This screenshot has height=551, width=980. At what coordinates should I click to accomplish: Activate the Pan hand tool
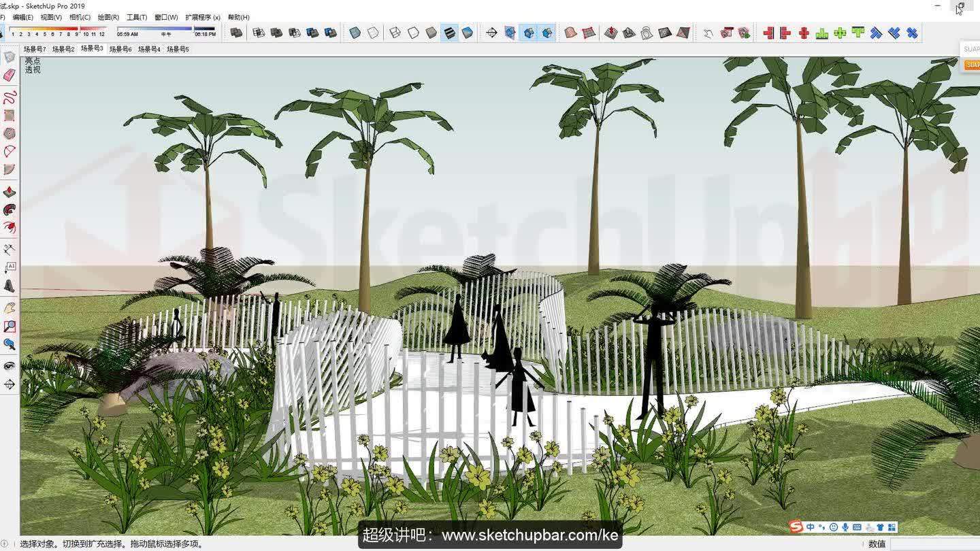click(10, 306)
